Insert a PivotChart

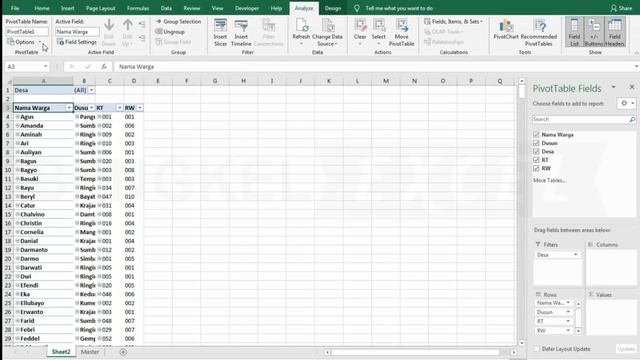pos(506,29)
